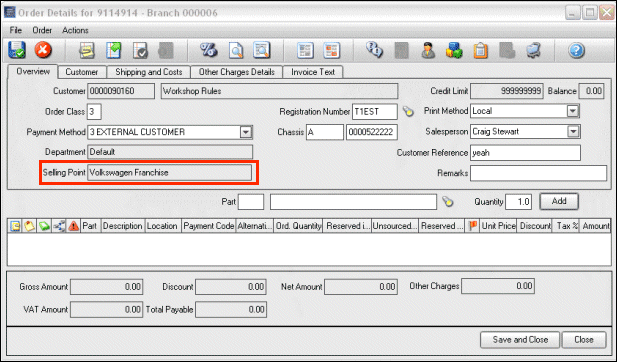Screen dimensions: 617x362
Task: Open the Print Method dropdown
Action: (x=573, y=111)
